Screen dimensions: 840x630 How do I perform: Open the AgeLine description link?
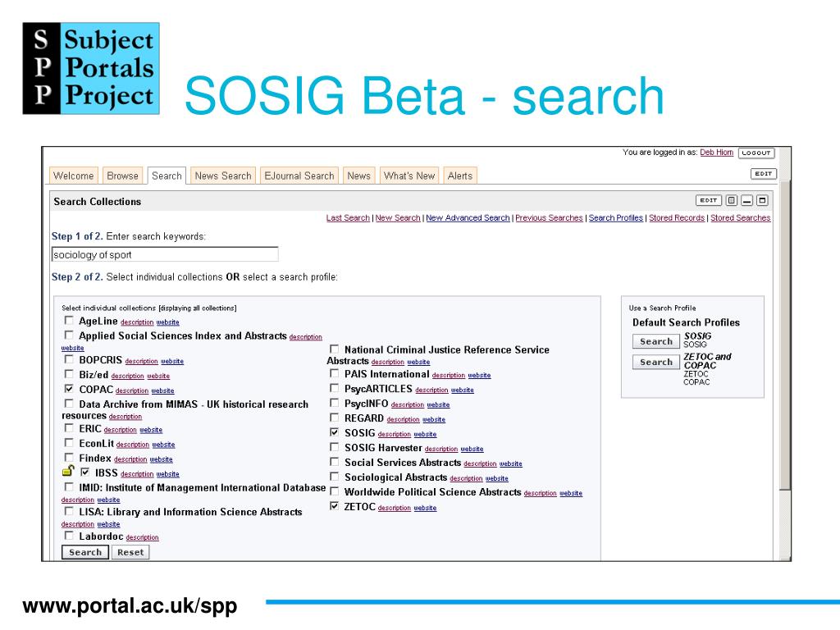pyautogui.click(x=137, y=322)
